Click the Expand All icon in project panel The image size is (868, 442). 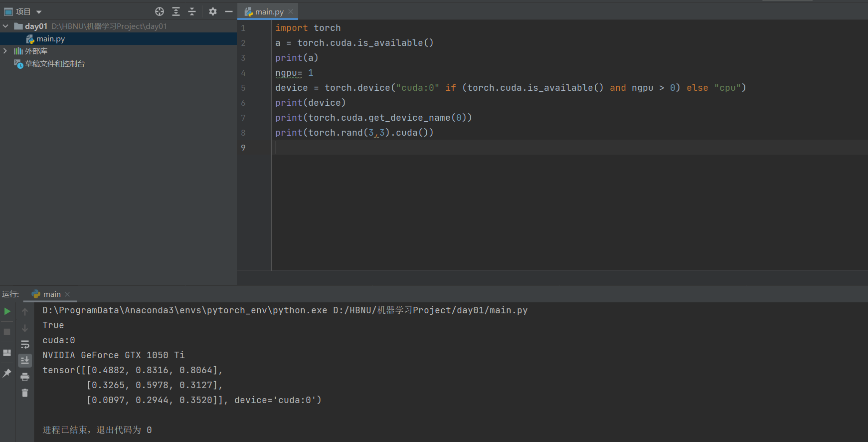pos(176,11)
